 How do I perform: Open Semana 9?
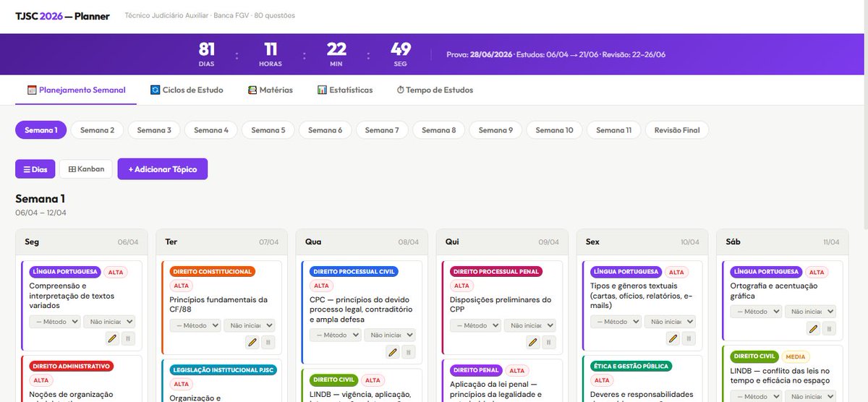pos(495,130)
